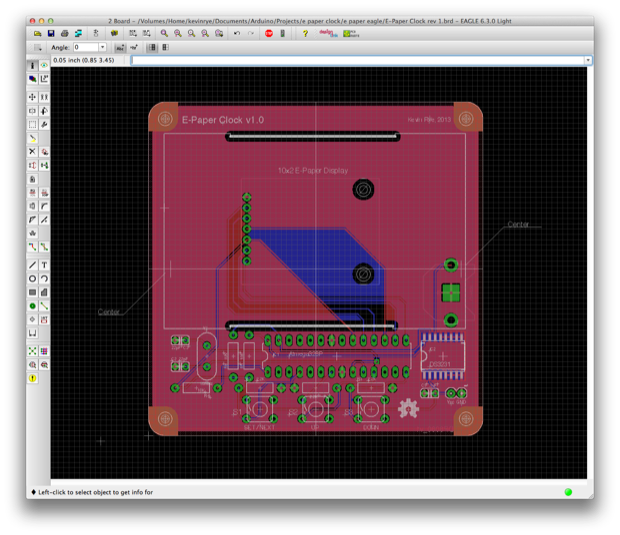Select the Copy tool

pos(44,97)
